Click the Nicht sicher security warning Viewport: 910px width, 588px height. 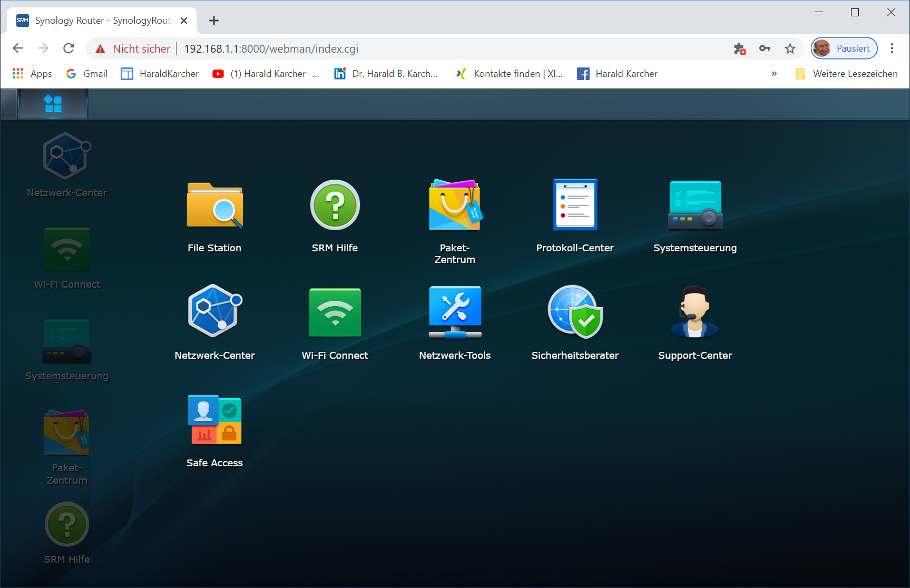tap(133, 48)
